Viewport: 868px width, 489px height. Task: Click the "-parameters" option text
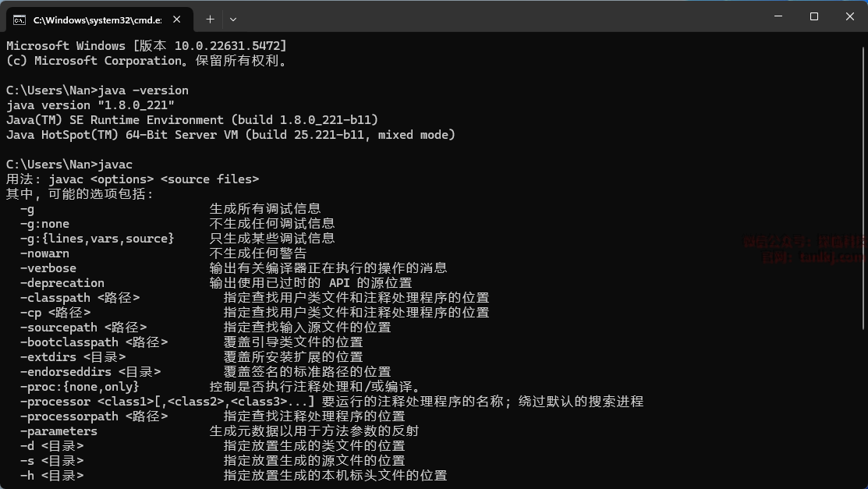[x=58, y=431]
